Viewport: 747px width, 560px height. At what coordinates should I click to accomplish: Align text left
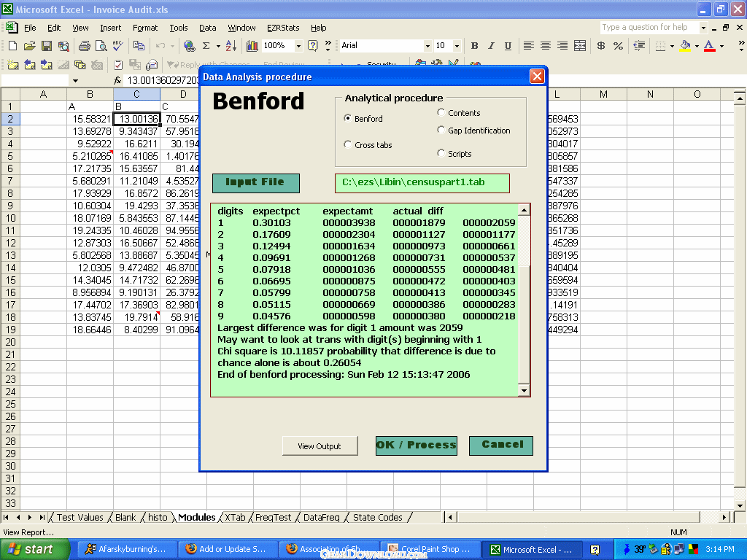point(528,46)
